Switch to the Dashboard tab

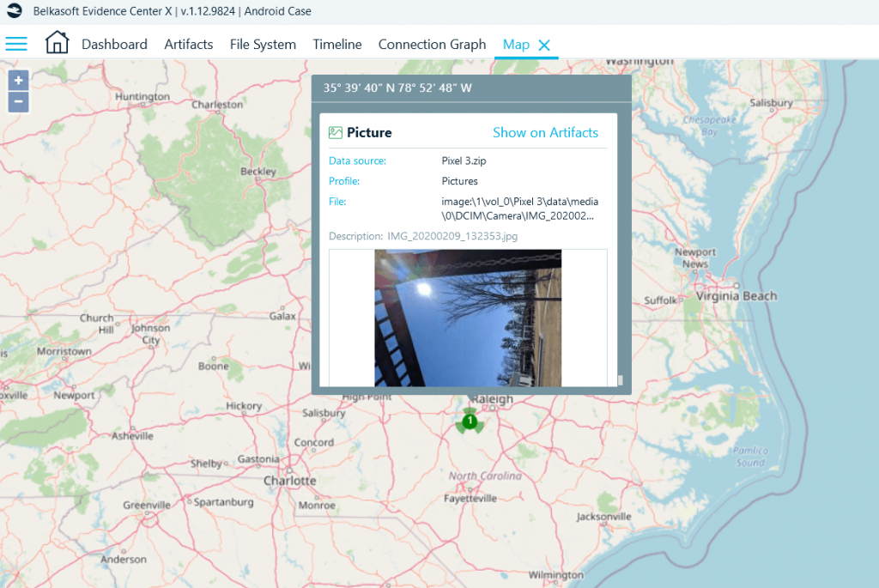click(x=114, y=44)
